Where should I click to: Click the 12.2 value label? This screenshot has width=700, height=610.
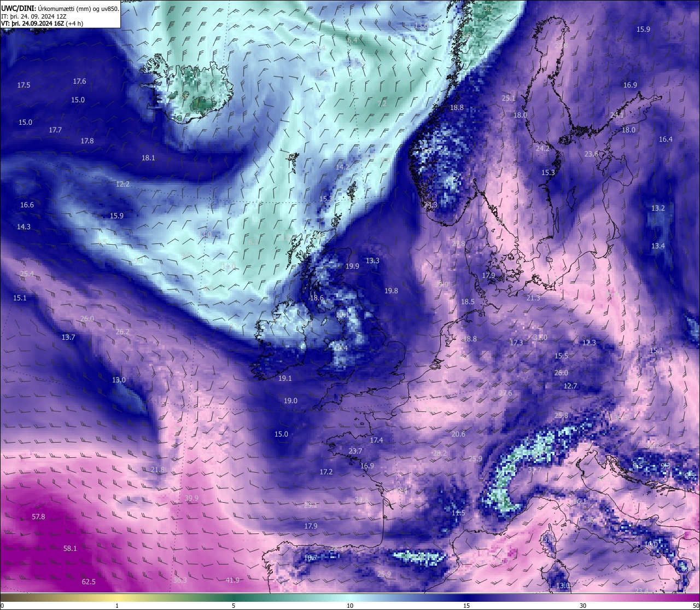122,184
